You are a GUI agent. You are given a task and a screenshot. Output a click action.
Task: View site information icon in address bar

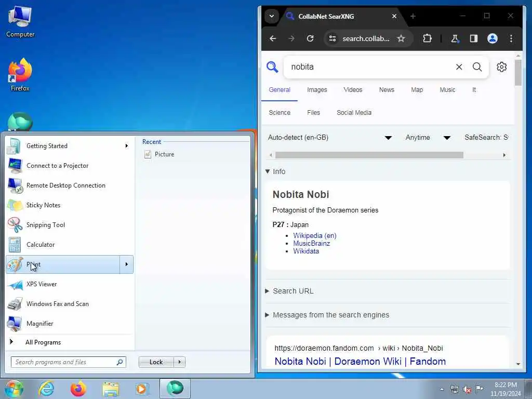pyautogui.click(x=332, y=38)
